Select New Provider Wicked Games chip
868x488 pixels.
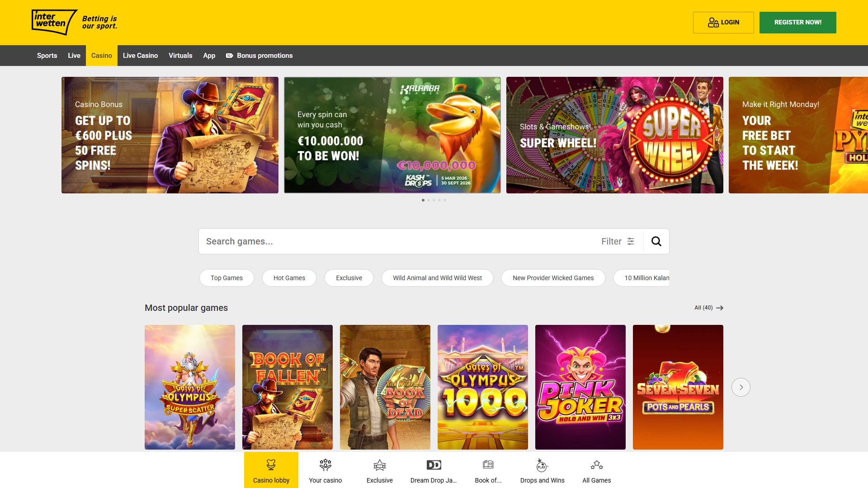pyautogui.click(x=553, y=278)
